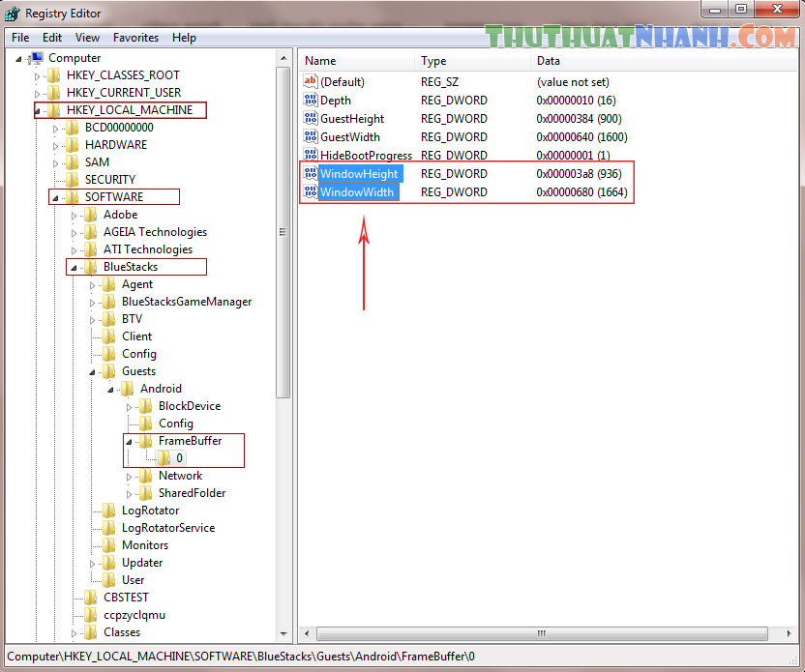
Task: Click the HideBootProgress DWORD icon
Action: tap(310, 155)
